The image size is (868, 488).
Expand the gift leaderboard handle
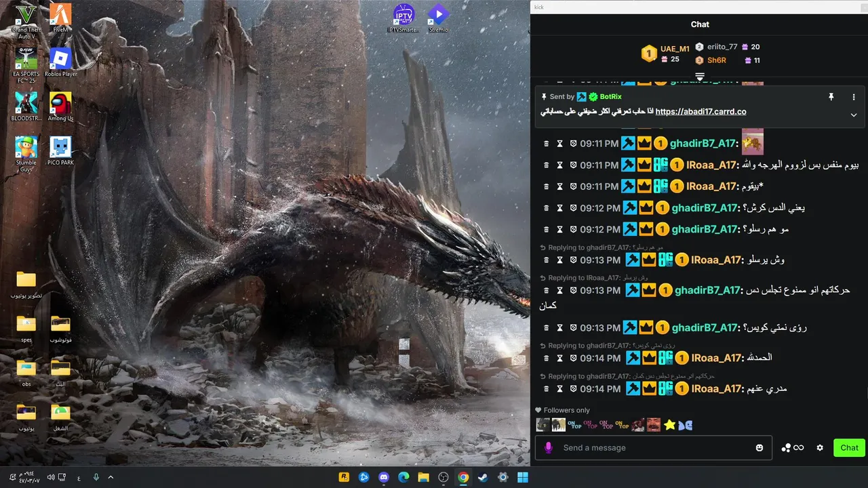700,76
